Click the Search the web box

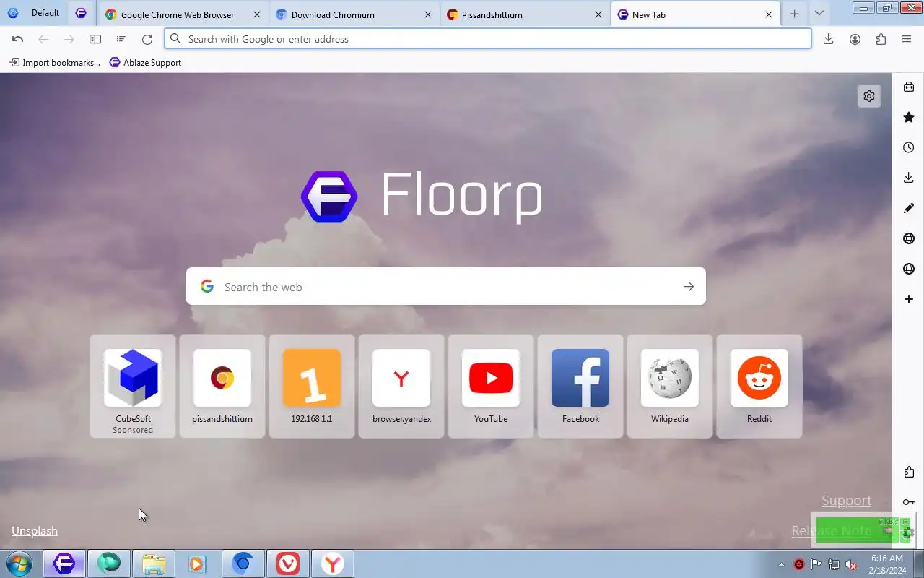pyautogui.click(x=446, y=287)
